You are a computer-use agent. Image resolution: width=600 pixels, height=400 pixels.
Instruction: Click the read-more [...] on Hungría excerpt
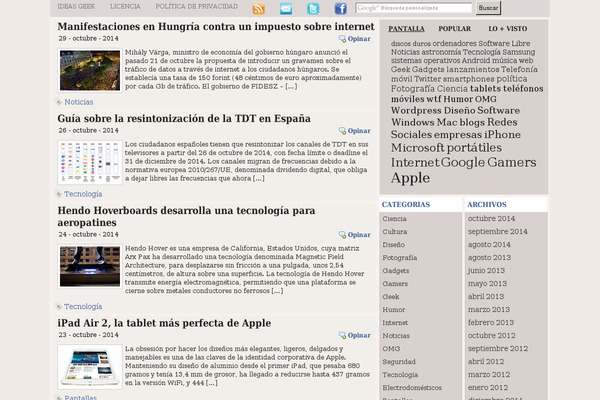(291, 87)
